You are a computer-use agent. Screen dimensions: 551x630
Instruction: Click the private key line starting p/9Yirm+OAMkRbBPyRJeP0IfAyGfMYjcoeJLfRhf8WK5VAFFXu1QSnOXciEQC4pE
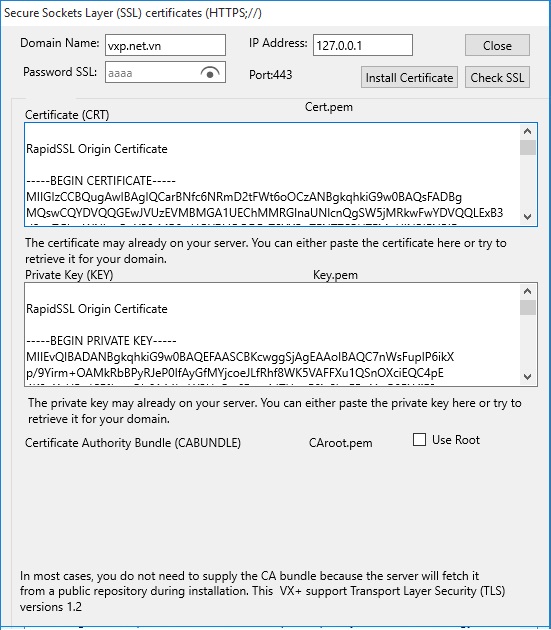pyautogui.click(x=235, y=373)
